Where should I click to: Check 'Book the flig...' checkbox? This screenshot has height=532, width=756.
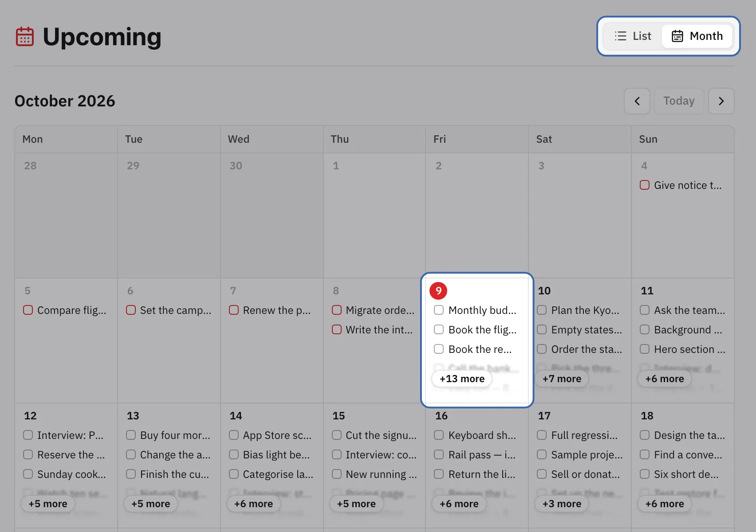click(x=439, y=329)
